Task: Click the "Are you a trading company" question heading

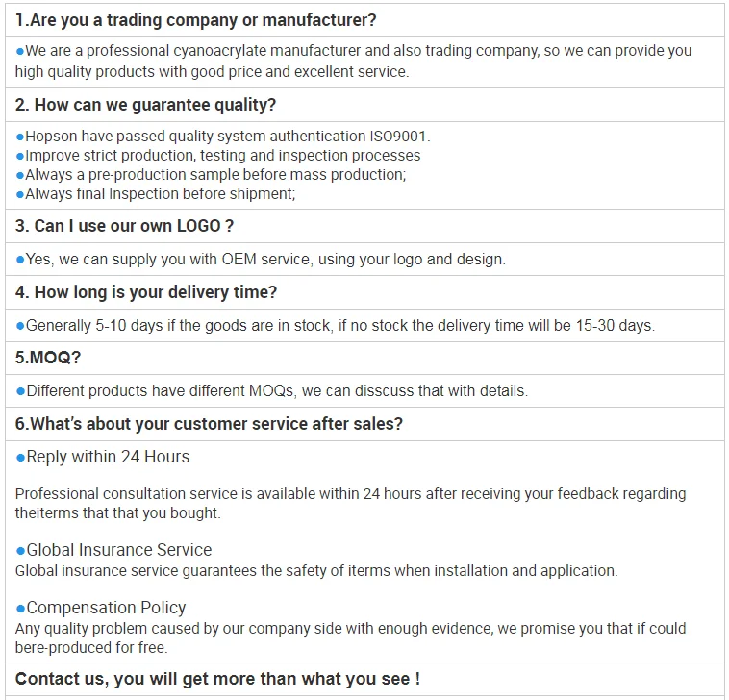Action: pyautogui.click(x=196, y=20)
